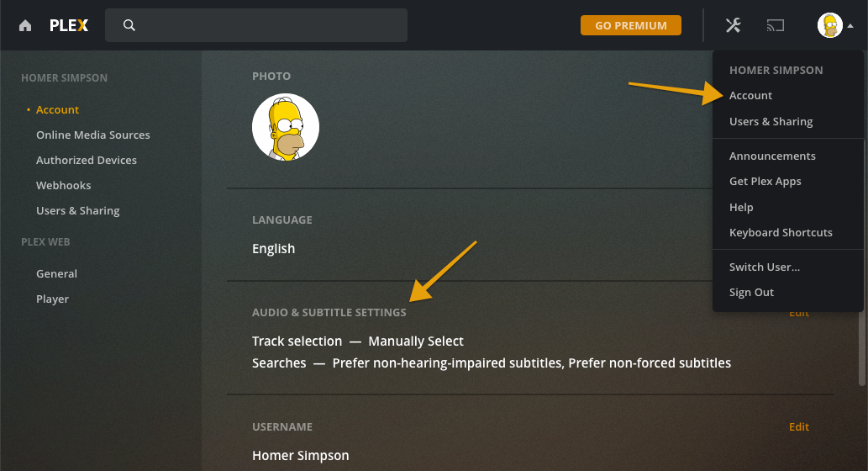Choose Account in the user dropdown menu

750,95
